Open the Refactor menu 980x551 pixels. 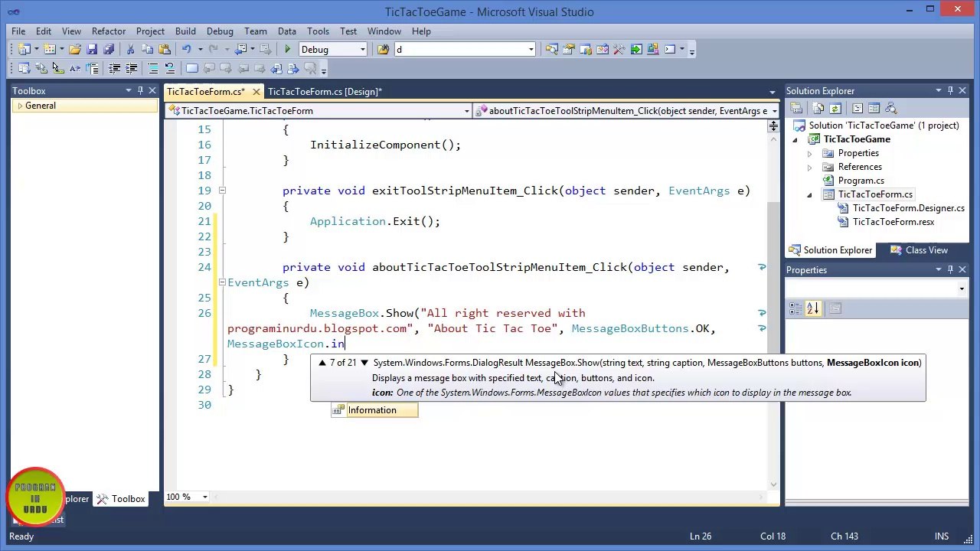(109, 31)
